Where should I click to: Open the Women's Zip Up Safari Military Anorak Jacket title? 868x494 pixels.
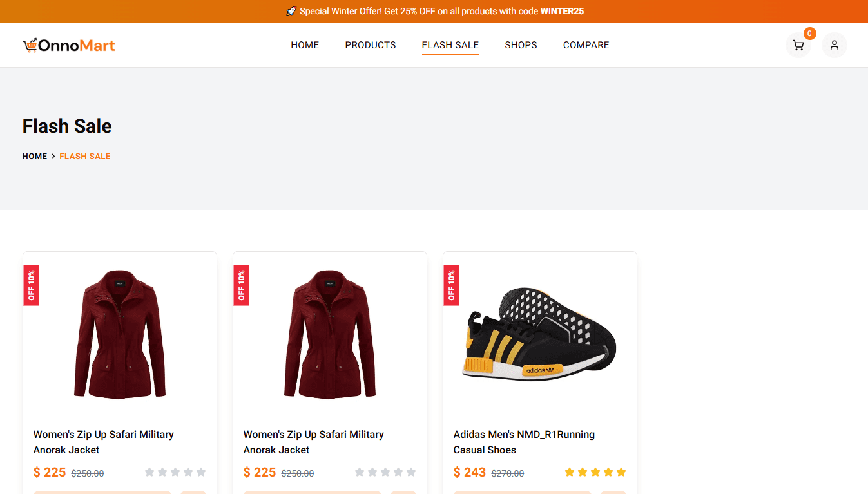tap(104, 442)
